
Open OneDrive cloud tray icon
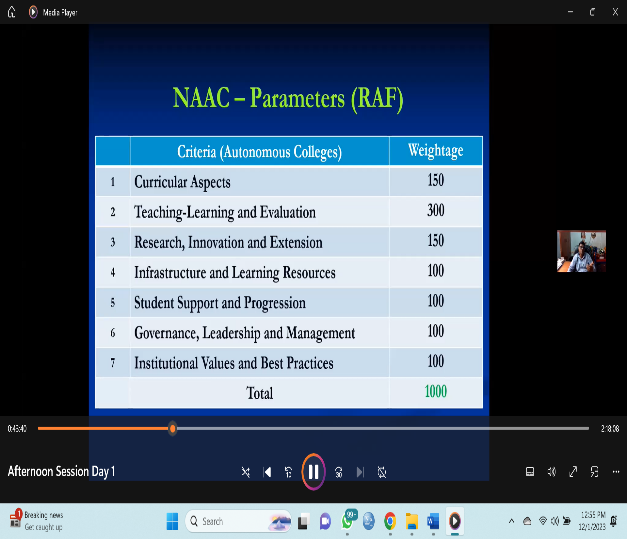pos(527,521)
